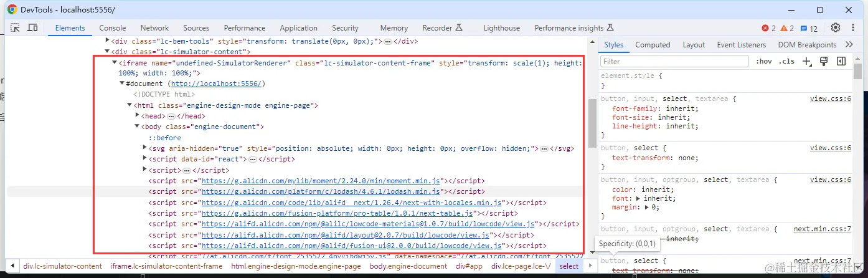This screenshot has height=278, width=868.
Task: Toggle the rendering emulations paintbrush icon
Action: pyautogui.click(x=824, y=61)
